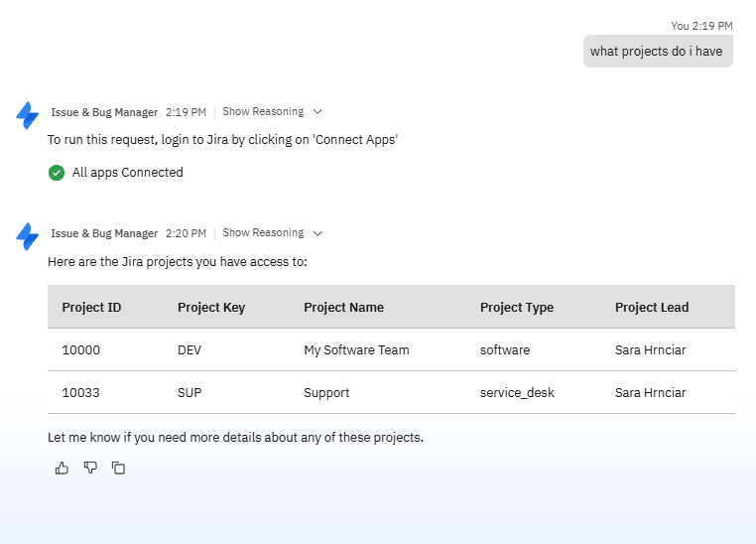
Task: Click the 'software' project type cell
Action: 505,350
